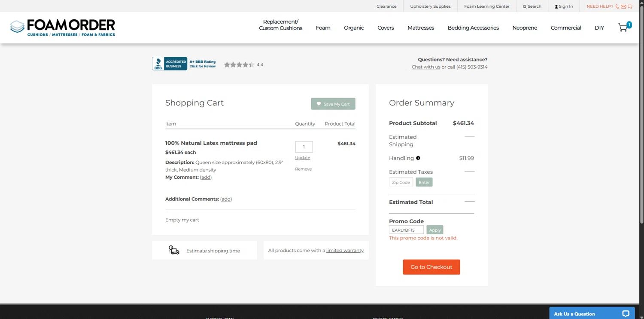Click the email envelope icon in top bar
The height and width of the screenshot is (319, 644).
[x=623, y=6]
